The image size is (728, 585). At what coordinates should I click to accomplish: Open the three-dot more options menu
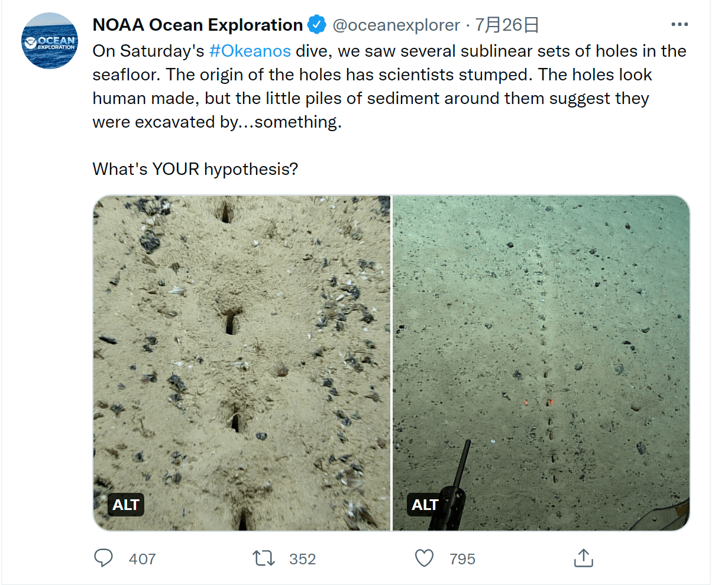[x=680, y=25]
